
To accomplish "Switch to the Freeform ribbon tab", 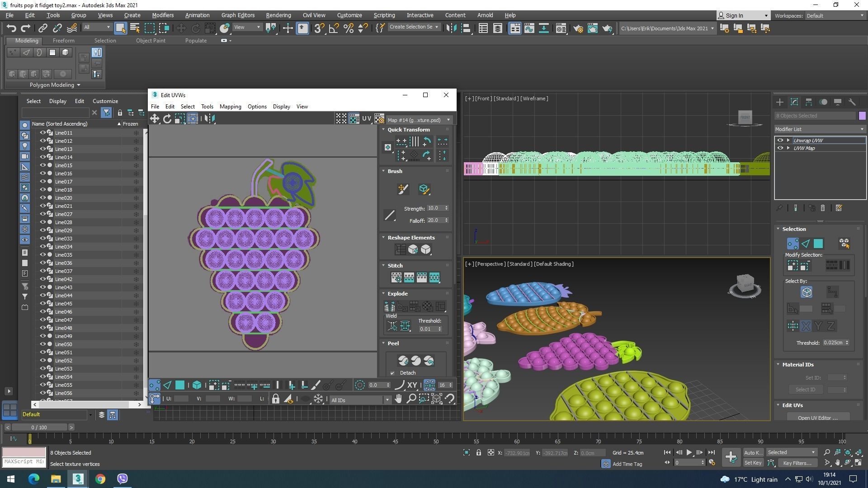I will pos(63,41).
